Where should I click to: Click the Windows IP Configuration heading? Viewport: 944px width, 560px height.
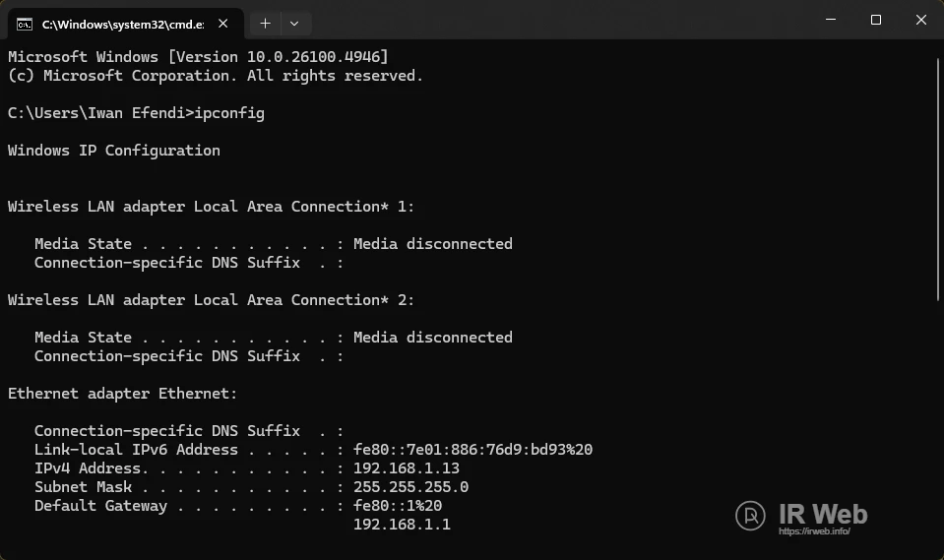click(114, 151)
